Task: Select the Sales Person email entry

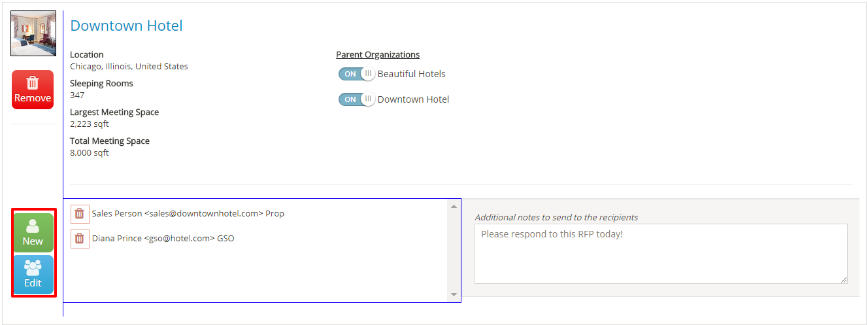Action: point(188,214)
